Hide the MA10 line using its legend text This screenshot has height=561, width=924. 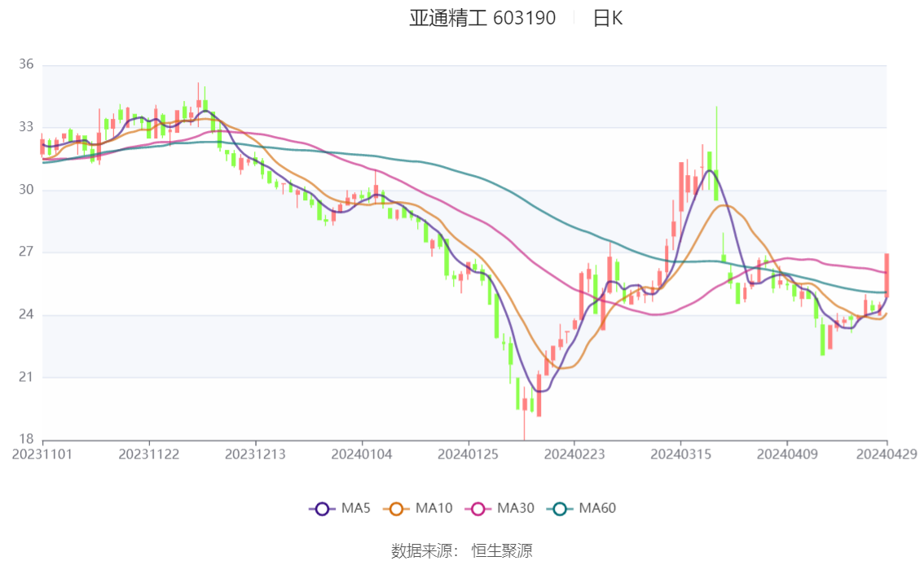pyautogui.click(x=433, y=509)
